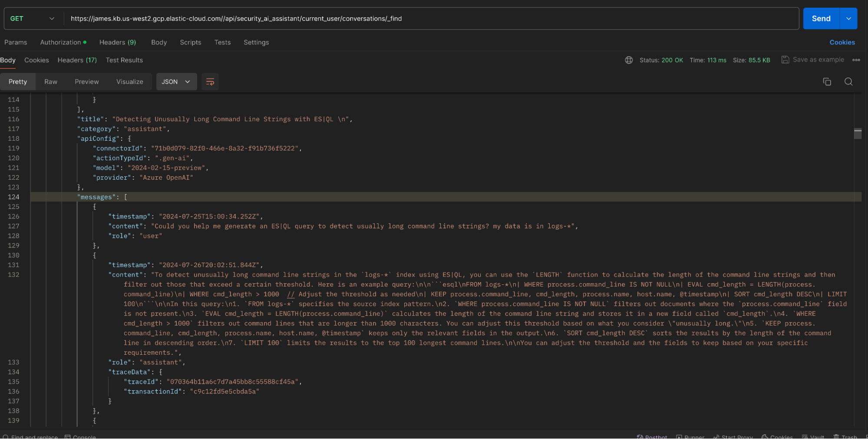Open the request Settings tab
This screenshot has width=868, height=439.
(256, 42)
